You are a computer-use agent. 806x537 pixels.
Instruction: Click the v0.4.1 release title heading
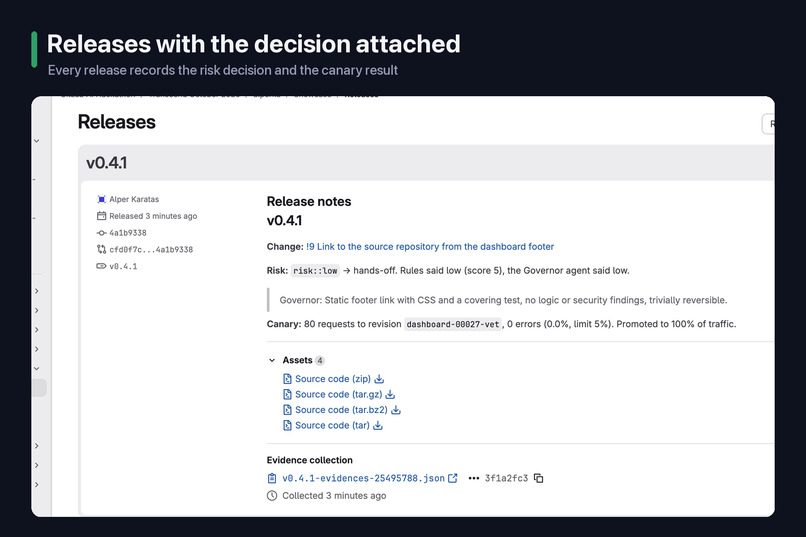(x=106, y=163)
